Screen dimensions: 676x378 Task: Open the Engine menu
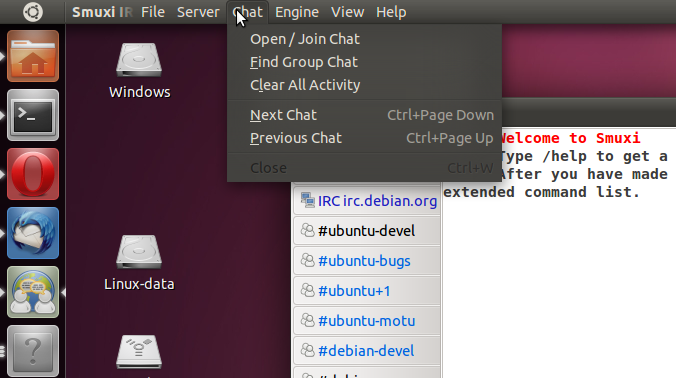(297, 12)
